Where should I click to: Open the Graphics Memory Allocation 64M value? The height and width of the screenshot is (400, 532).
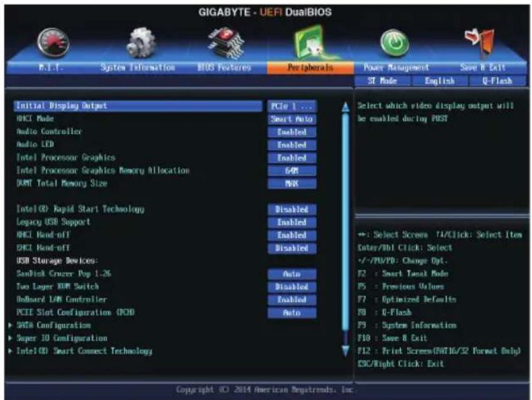click(292, 171)
